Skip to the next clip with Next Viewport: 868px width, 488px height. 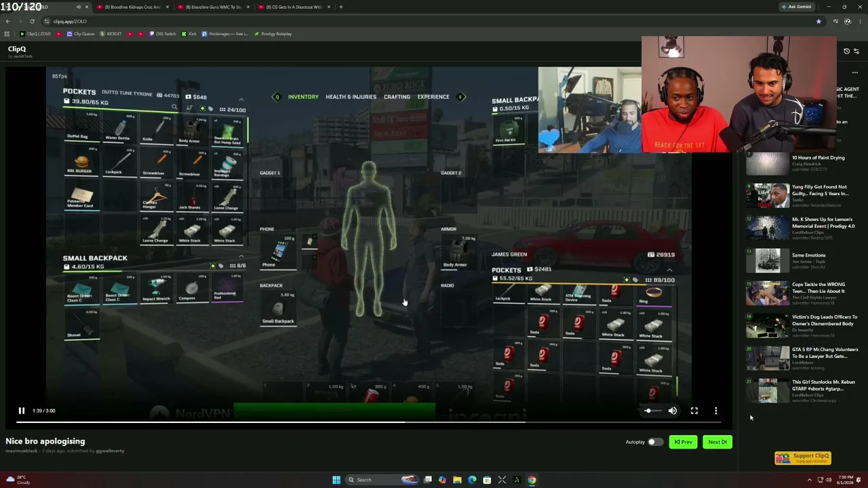[x=717, y=442]
